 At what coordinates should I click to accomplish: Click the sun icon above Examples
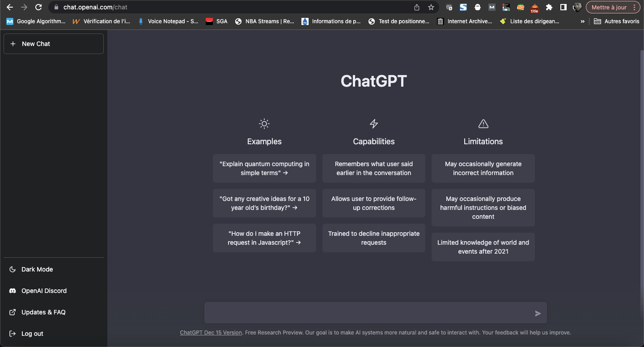264,124
